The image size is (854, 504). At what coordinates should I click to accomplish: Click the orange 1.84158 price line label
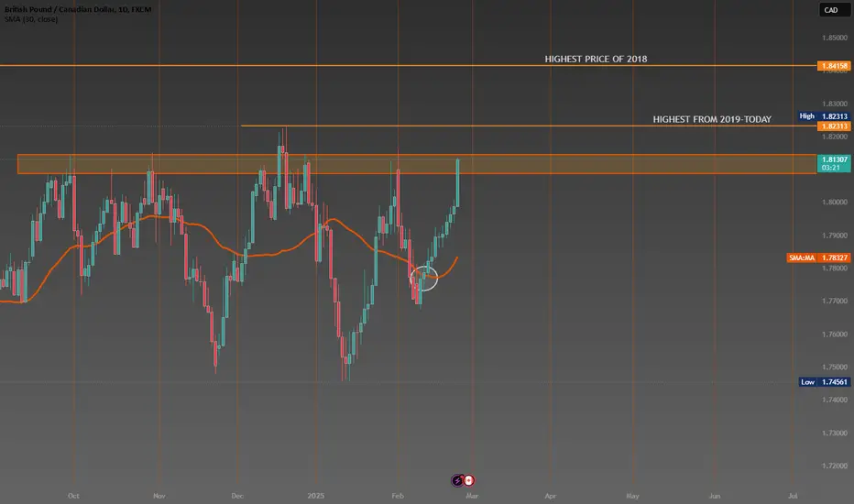point(833,66)
